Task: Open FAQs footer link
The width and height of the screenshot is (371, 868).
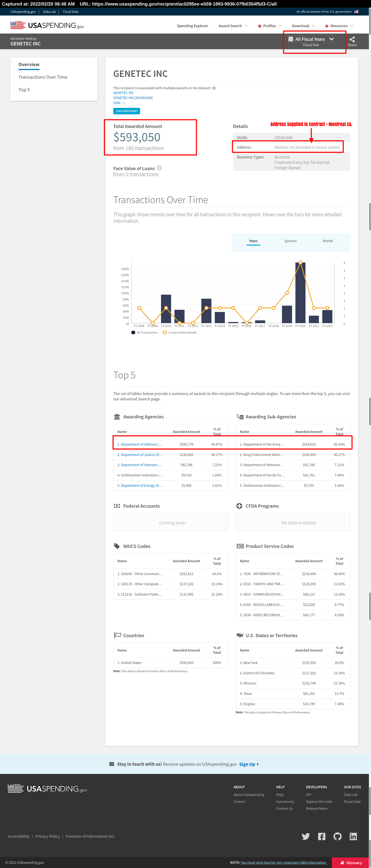Action: pyautogui.click(x=280, y=795)
